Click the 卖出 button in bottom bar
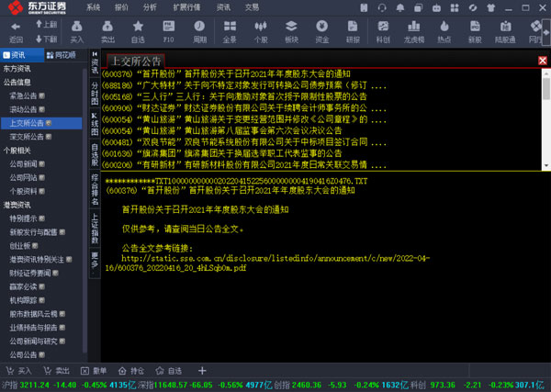 click(x=56, y=371)
